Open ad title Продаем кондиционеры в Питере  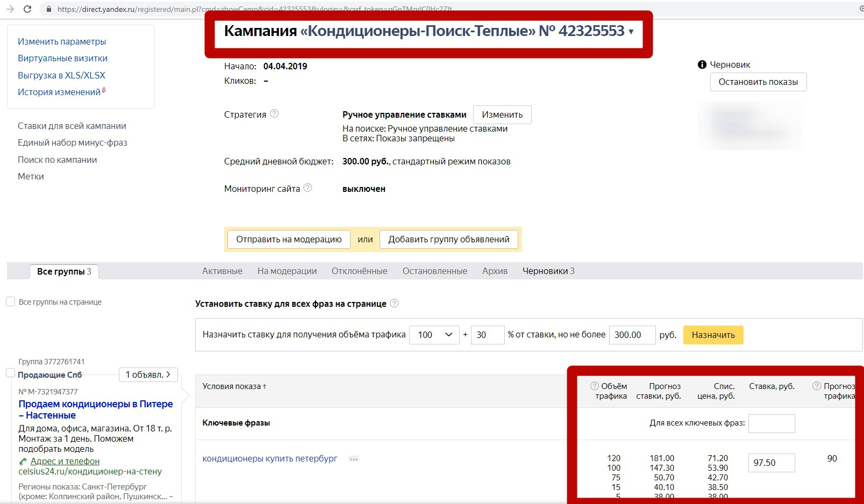click(x=96, y=409)
